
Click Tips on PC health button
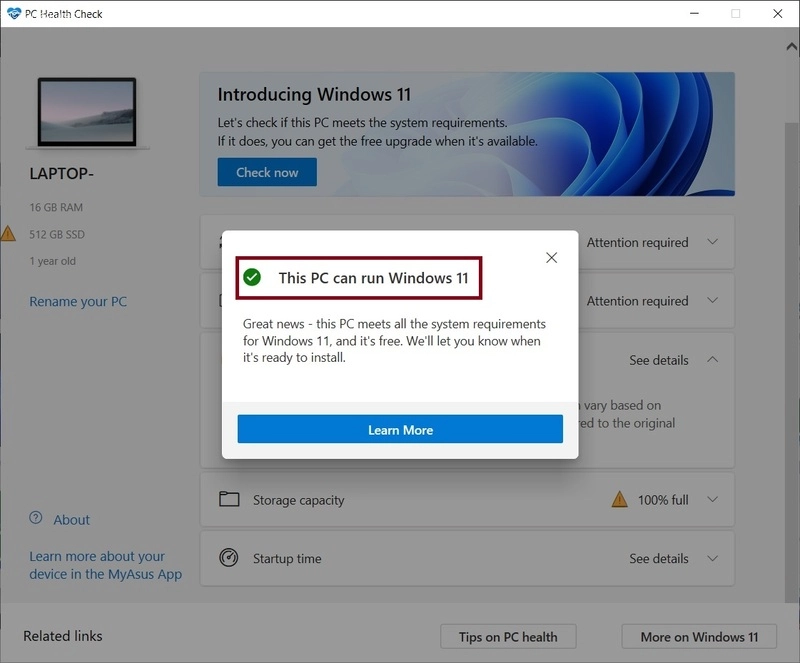(x=508, y=636)
